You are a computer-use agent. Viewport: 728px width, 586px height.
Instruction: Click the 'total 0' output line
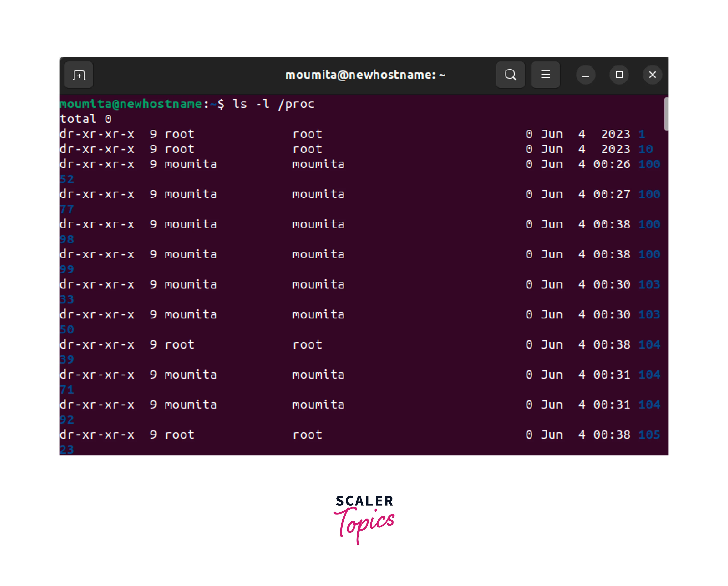point(86,119)
